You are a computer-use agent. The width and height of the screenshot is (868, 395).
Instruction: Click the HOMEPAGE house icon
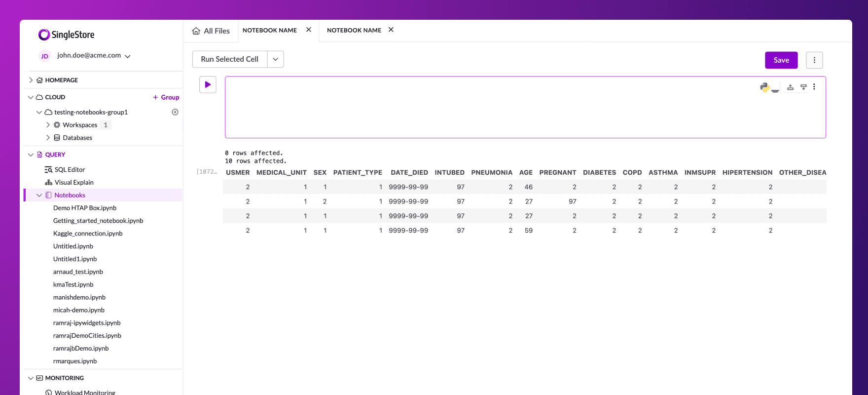click(x=39, y=80)
